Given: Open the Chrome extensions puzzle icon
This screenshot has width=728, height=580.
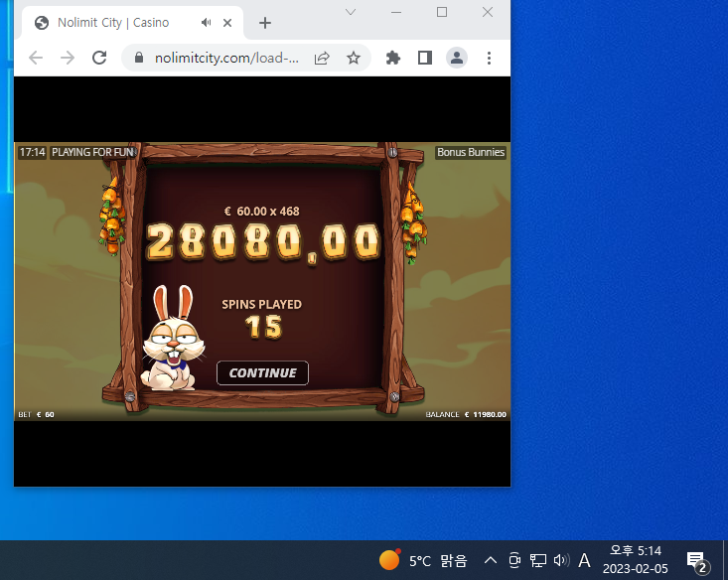Looking at the screenshot, I should [x=393, y=58].
